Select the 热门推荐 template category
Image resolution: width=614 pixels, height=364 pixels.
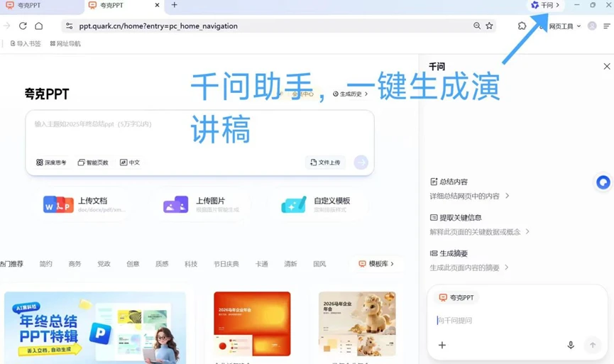click(12, 264)
